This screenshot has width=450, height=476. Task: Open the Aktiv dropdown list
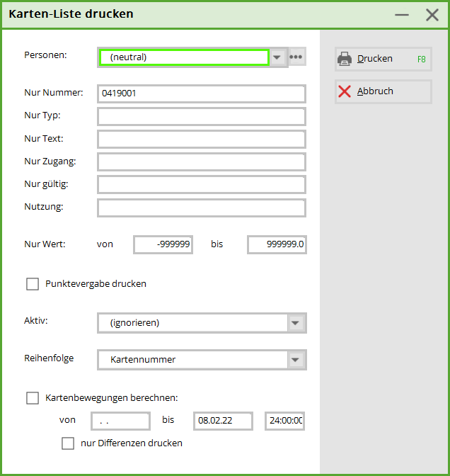[296, 323]
